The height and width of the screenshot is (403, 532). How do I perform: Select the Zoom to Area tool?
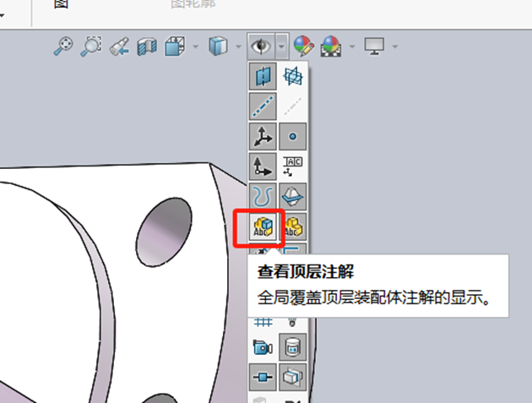tap(90, 46)
